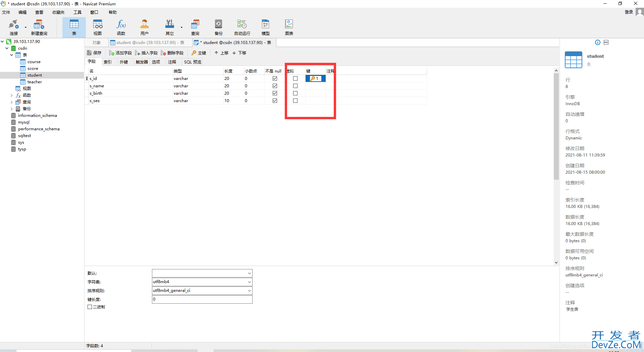This screenshot has height=352, width=644.
Task: Click the primary key icon for s_id
Action: click(313, 79)
